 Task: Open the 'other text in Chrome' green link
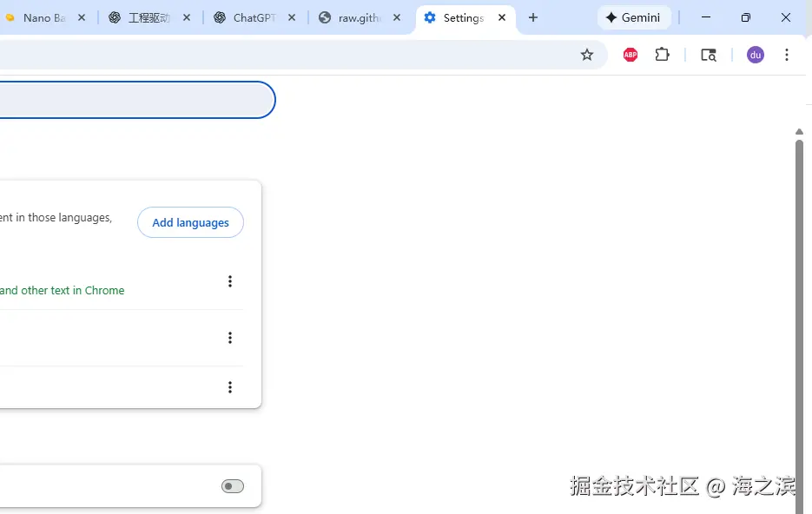(x=63, y=290)
